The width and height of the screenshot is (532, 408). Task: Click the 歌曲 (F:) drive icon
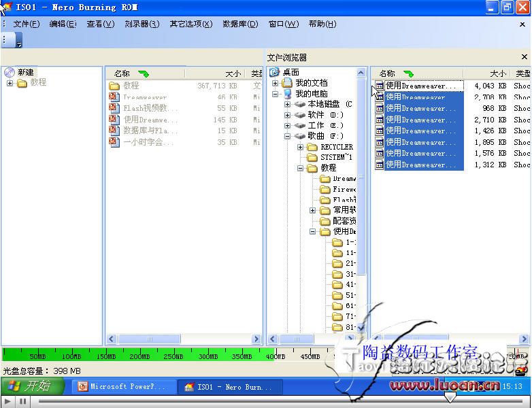click(300, 136)
